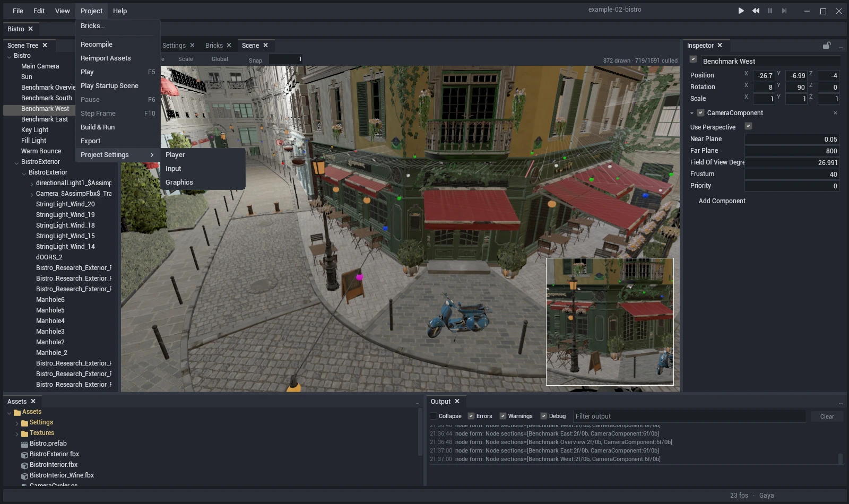Collapse the Bistro root node in Scene Tree
The width and height of the screenshot is (849, 504).
pos(9,56)
